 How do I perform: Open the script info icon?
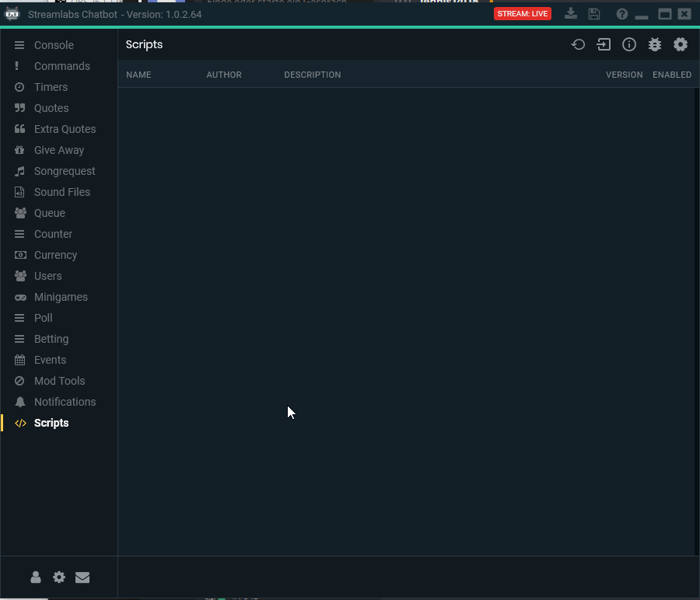629,45
